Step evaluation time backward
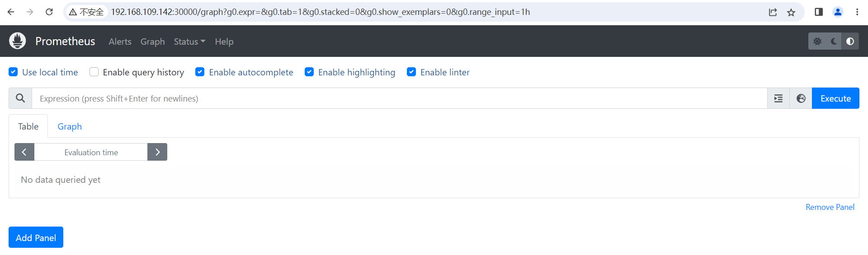Screen dimensions: 868x255 pos(24,152)
